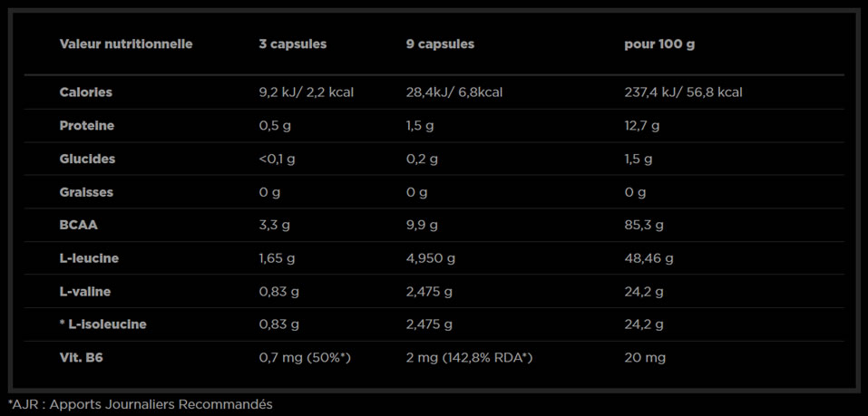Click the BCAA '85,3 g' per 100 g value

644,225
